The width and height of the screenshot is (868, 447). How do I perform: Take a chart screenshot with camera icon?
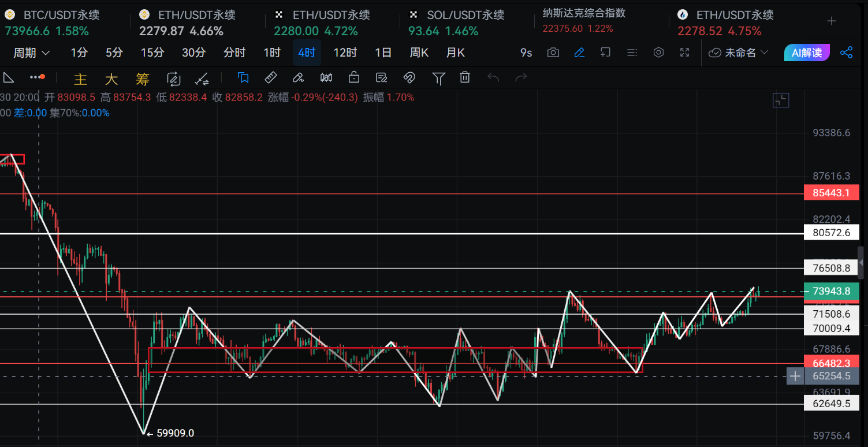[553, 53]
